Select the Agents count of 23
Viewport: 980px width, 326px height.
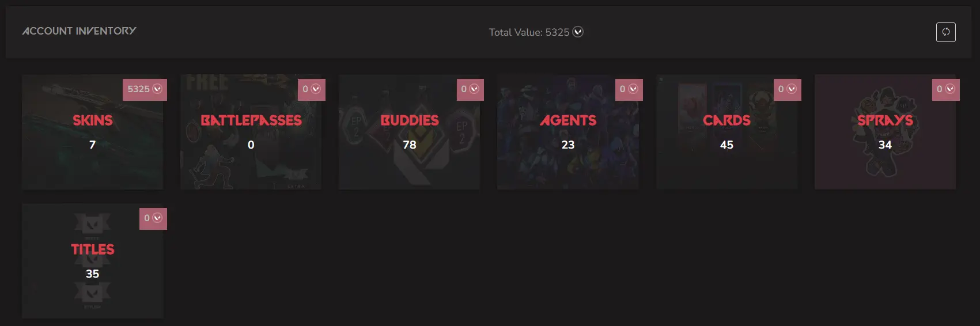click(x=568, y=145)
